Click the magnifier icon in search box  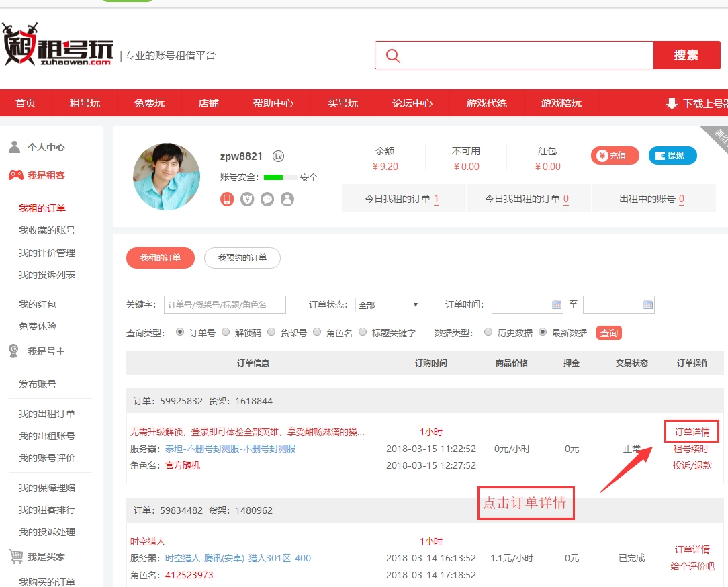[393, 56]
